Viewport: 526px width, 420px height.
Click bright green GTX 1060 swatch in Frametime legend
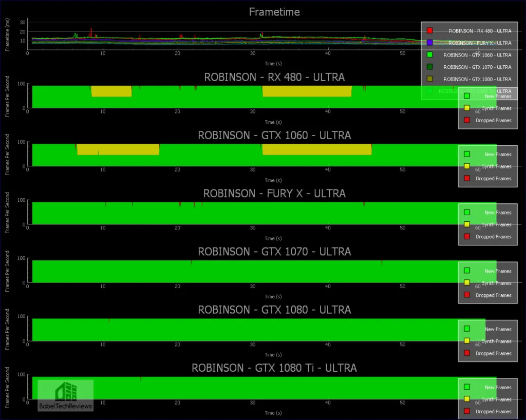tap(430, 54)
